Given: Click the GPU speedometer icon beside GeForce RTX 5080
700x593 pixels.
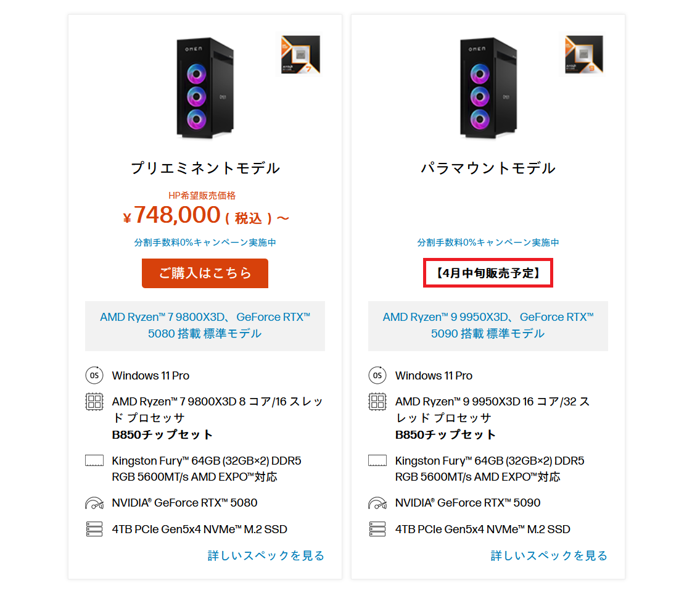Looking at the screenshot, I should coord(94,503).
